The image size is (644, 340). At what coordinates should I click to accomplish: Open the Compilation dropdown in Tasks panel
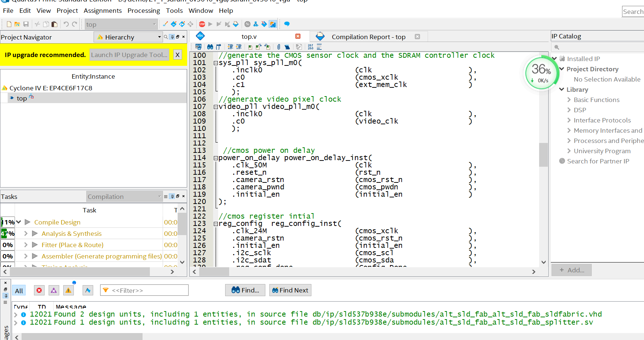click(124, 196)
